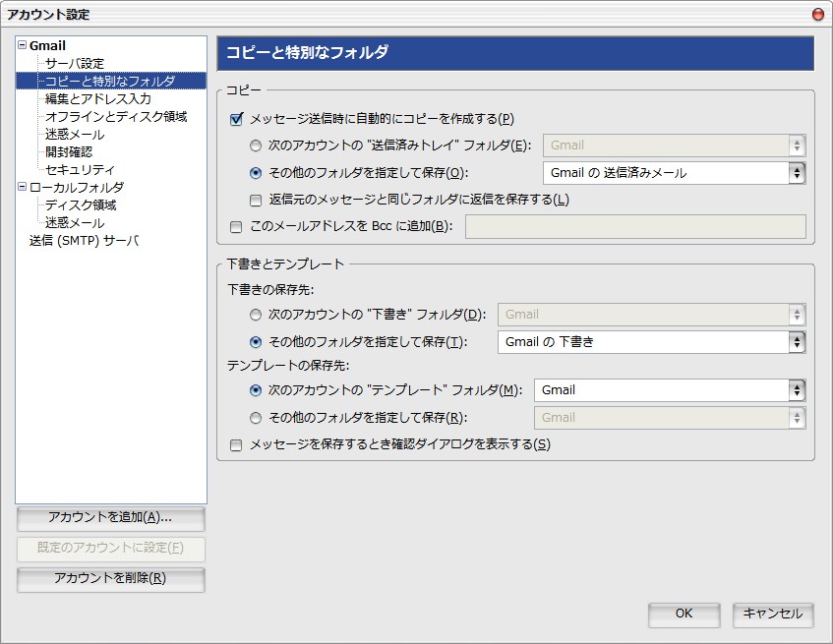Open the Gmail の 送信済みメール folder dropdown
833x644 pixels.
[x=674, y=173]
